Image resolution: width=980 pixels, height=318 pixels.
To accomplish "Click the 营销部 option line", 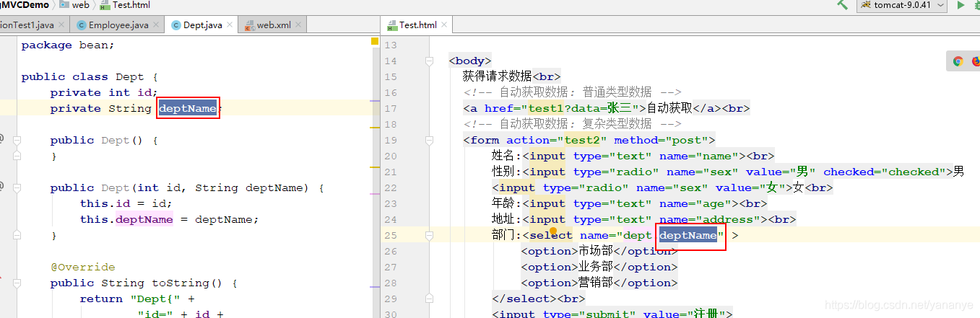I will click(x=599, y=283).
